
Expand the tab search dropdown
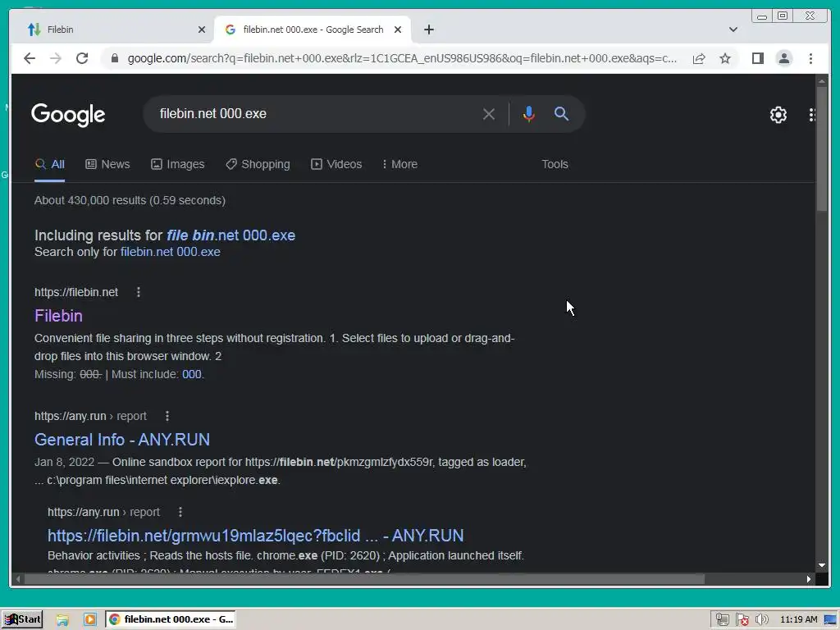pos(733,30)
